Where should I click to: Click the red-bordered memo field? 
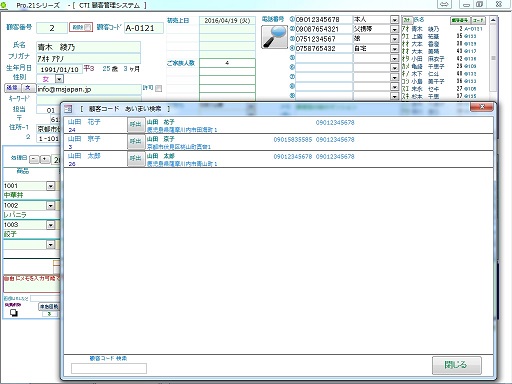pyautogui.click(x=32, y=284)
